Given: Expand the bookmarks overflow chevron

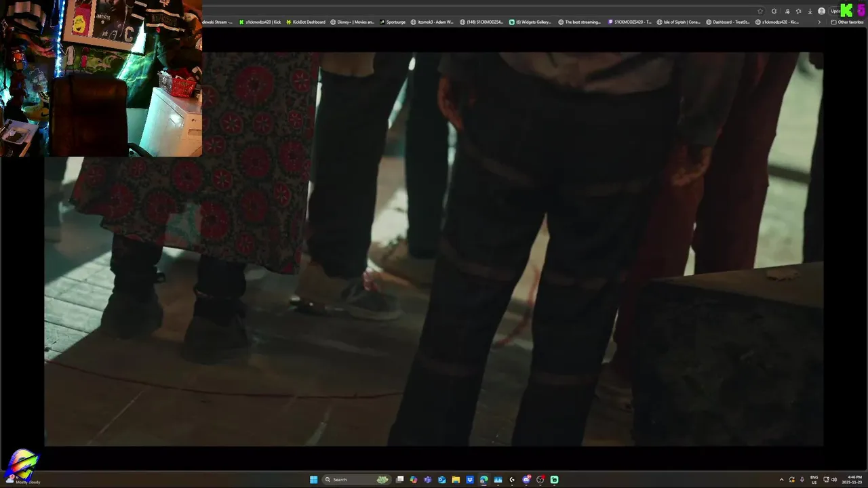Looking at the screenshot, I should point(819,22).
